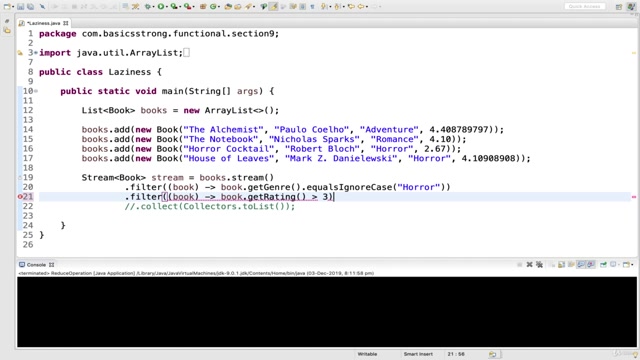Image resolution: width=640 pixels, height=360 pixels.
Task: Expand the External Tools dropdown arrow
Action: tap(193, 7)
